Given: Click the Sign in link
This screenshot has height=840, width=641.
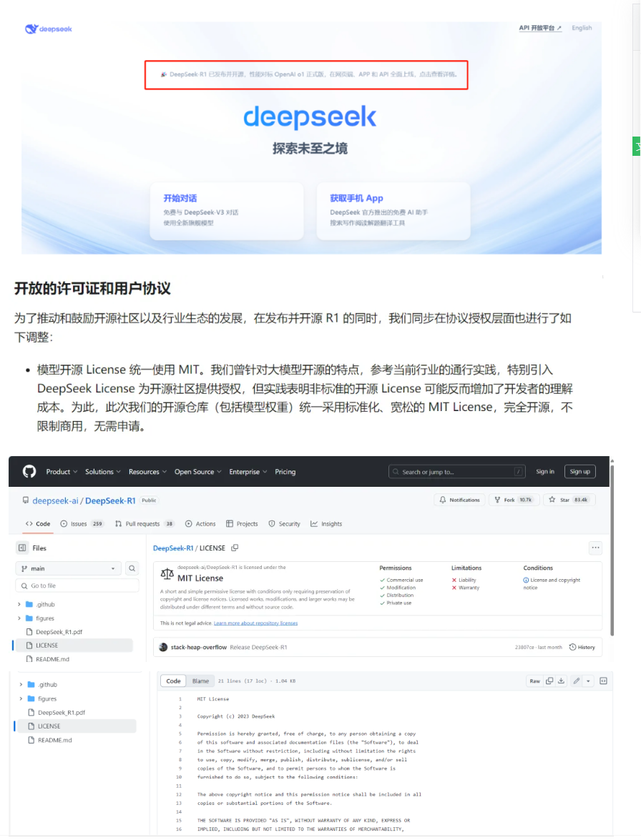Looking at the screenshot, I should click(x=545, y=471).
